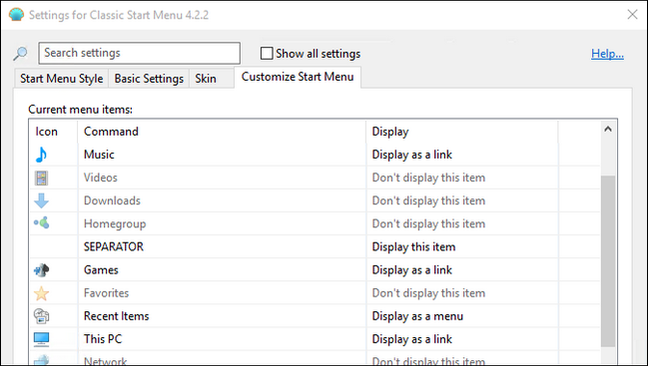
Task: Close the settings window
Action: 632,14
